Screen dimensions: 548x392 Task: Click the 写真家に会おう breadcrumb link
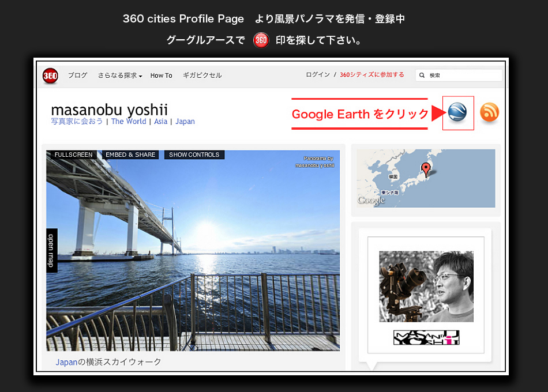tap(77, 121)
